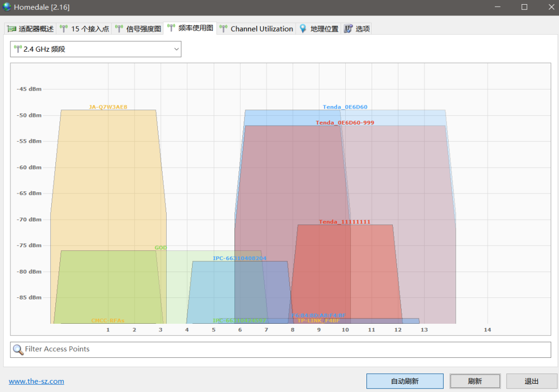Click the -45 dBm axis label
This screenshot has width=559, height=392.
tap(29, 89)
